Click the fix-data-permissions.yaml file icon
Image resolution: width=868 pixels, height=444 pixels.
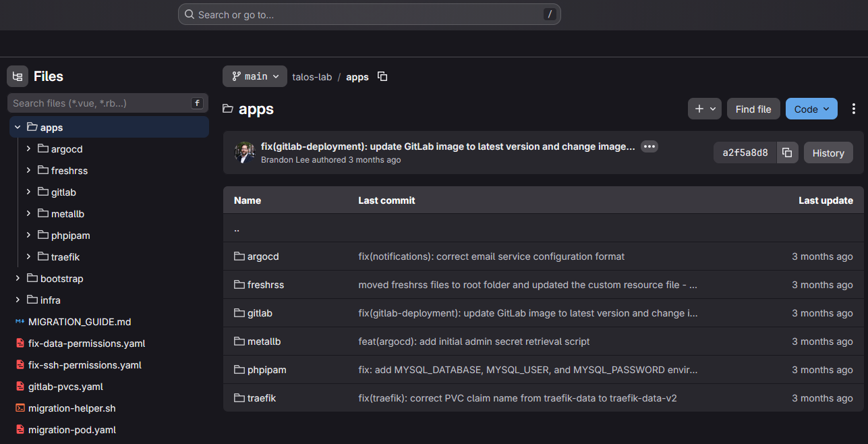coord(20,343)
